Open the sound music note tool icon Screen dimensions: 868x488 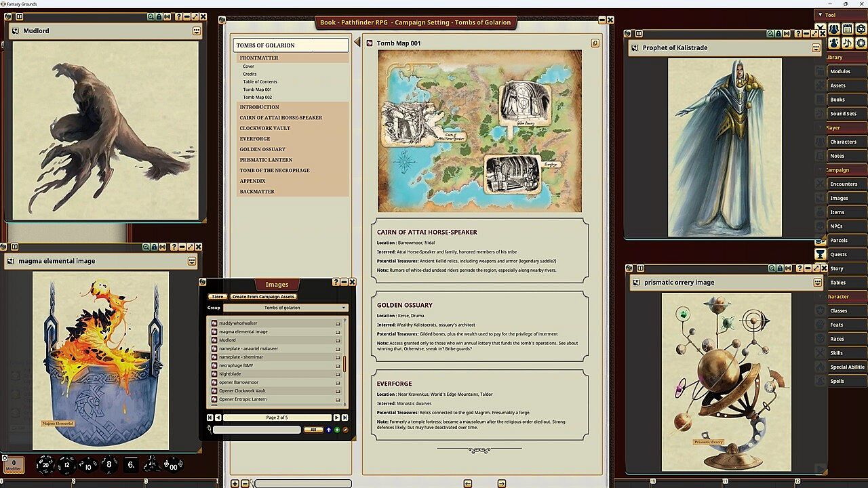coord(847,43)
